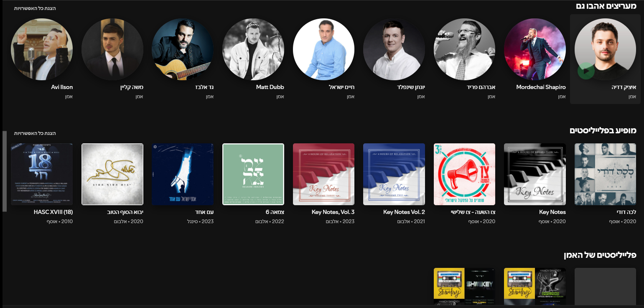Open the לכה דודי album cover

tap(606, 174)
